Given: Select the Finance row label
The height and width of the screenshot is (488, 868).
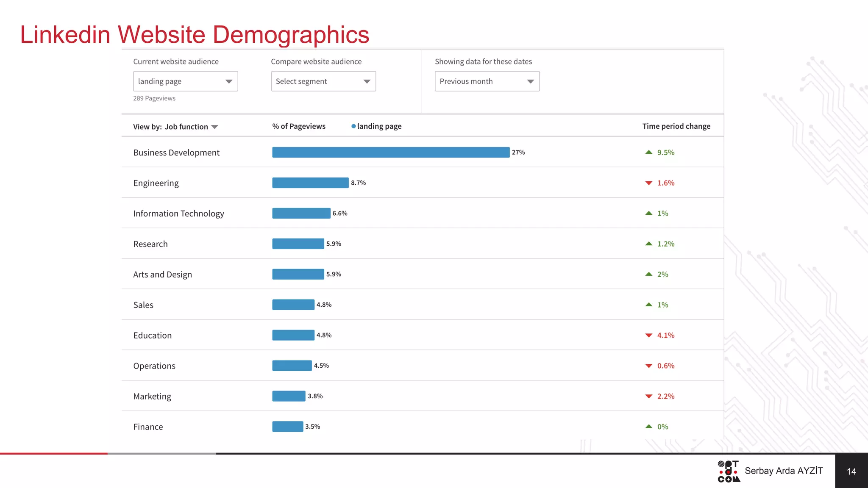Looking at the screenshot, I should click(148, 427).
